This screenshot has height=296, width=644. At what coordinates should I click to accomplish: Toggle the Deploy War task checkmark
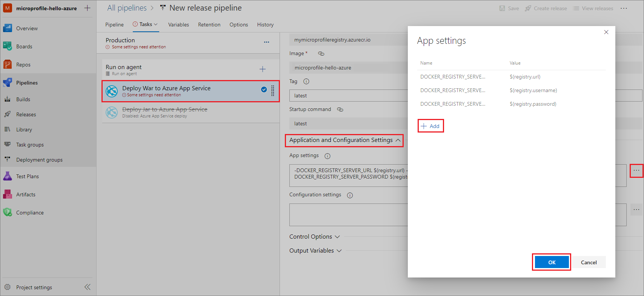[x=264, y=89]
